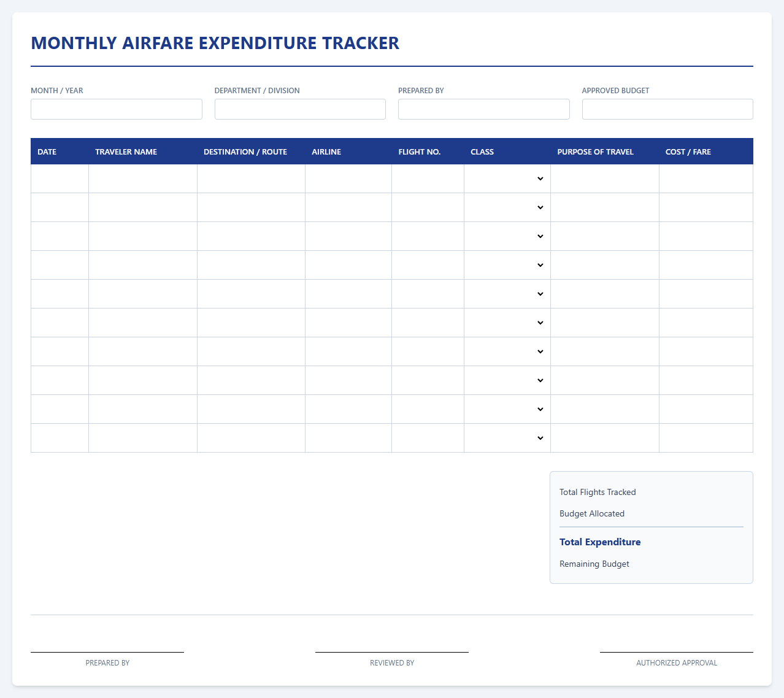Screen dimensions: 784x698
Task: Open the Class dropdown in the seventh row
Action: coord(507,351)
